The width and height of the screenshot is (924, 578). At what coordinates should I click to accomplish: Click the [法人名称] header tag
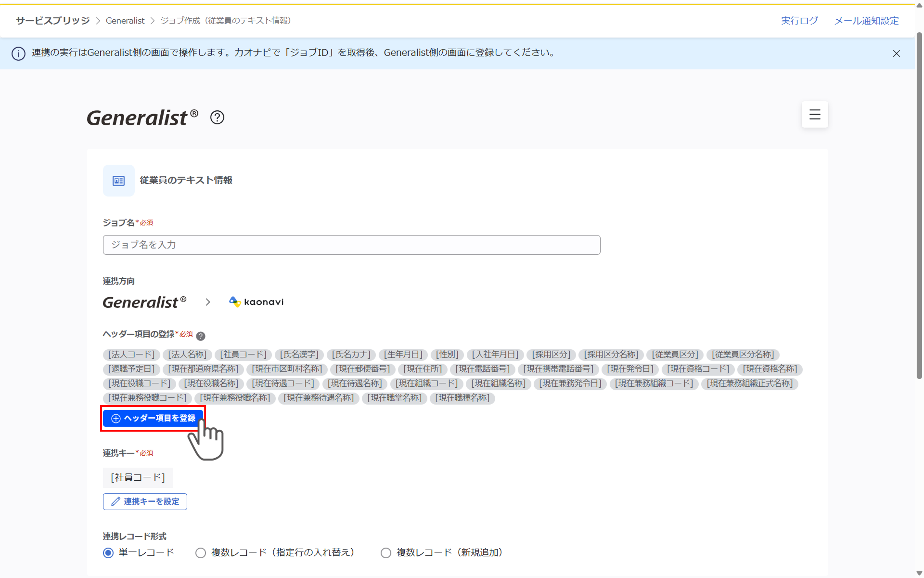click(187, 354)
